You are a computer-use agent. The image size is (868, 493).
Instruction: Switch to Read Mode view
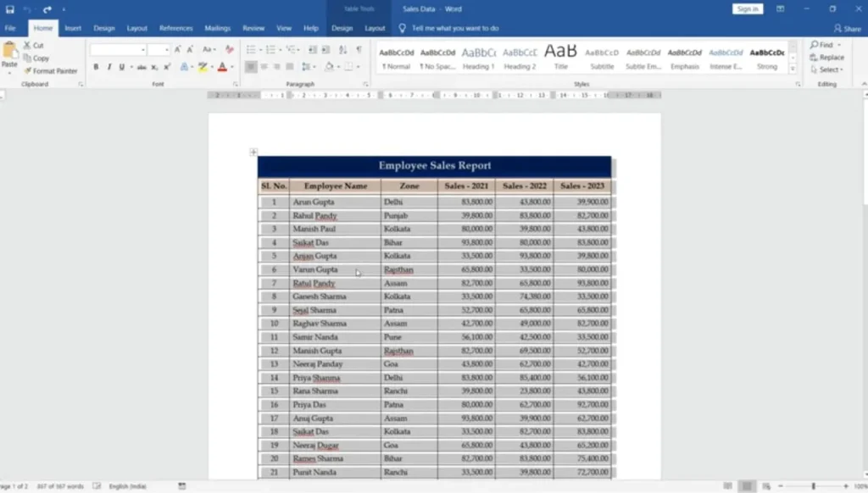[x=728, y=486]
